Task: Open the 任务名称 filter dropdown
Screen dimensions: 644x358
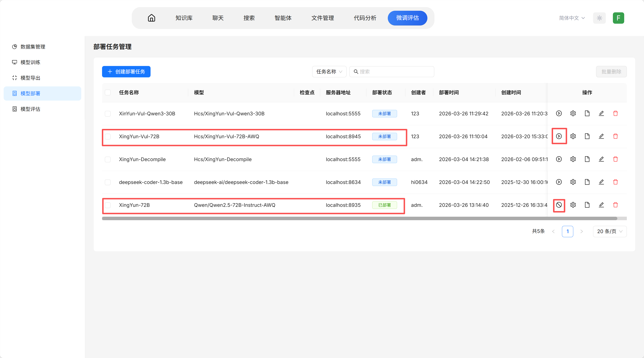Action: [x=329, y=72]
